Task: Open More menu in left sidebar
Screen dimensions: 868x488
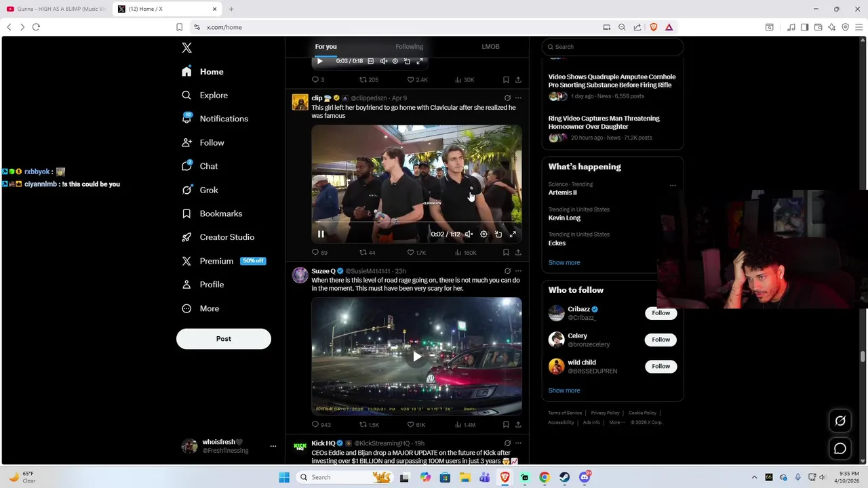Action: [201, 308]
